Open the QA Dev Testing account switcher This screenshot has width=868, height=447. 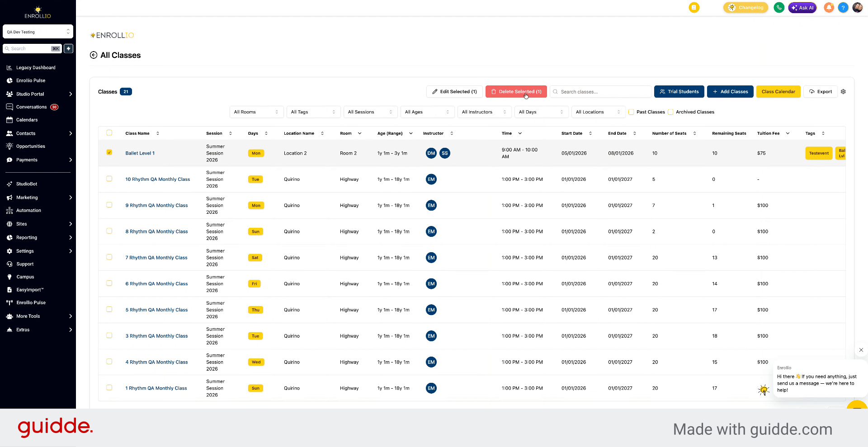[38, 32]
